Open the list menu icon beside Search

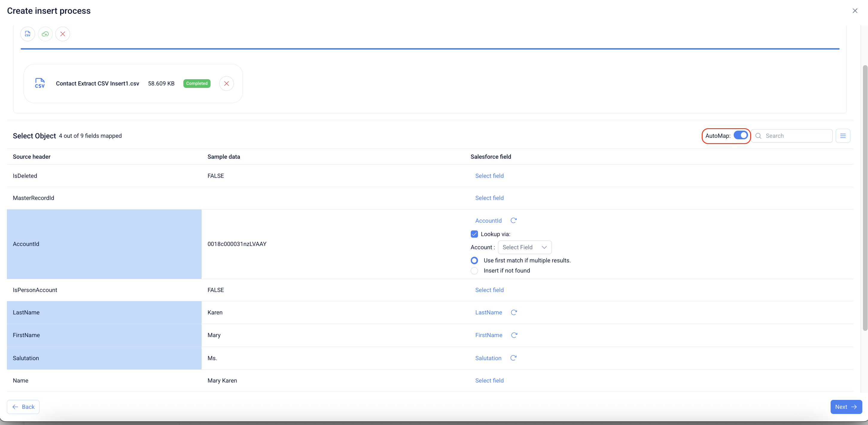click(x=843, y=136)
